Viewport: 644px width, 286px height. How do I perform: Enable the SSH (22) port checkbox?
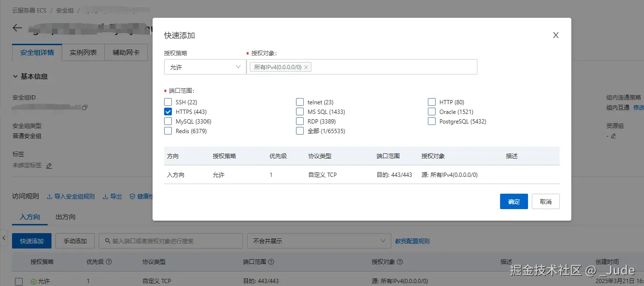[x=168, y=102]
